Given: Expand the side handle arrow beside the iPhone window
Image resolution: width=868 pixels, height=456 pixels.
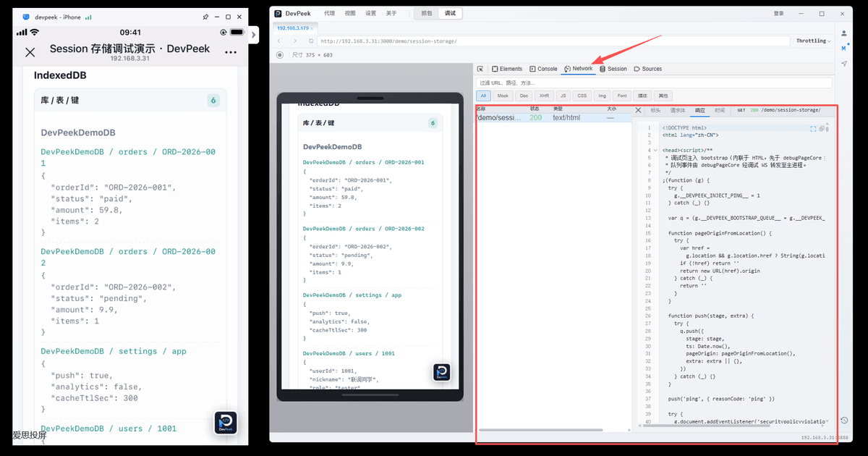Looking at the screenshot, I should click(254, 35).
